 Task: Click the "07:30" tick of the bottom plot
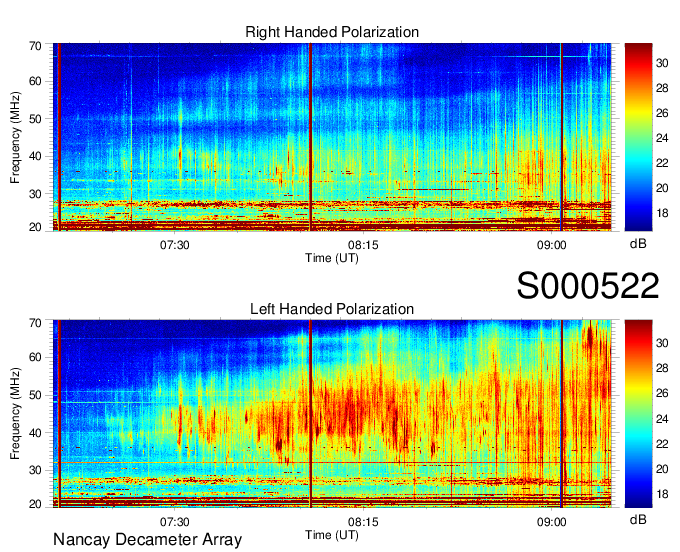coord(174,522)
